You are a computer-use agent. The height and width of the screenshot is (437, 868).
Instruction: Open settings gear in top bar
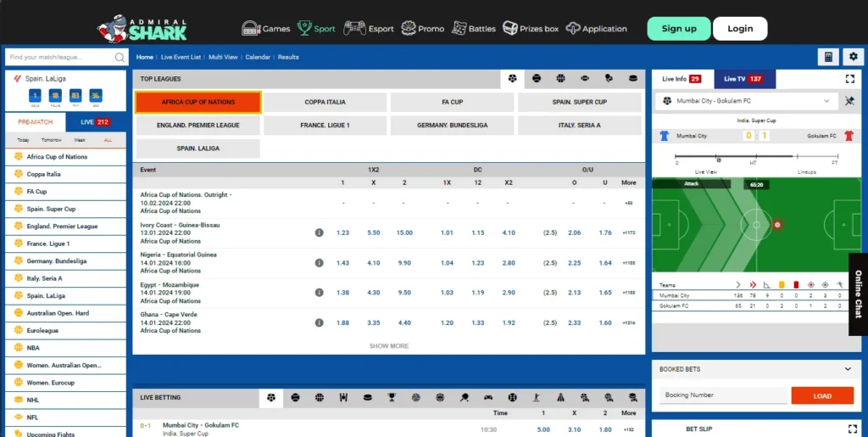click(852, 57)
